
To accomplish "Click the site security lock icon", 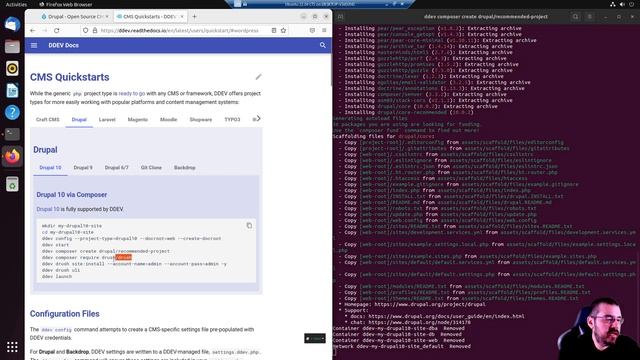I will point(95,31).
